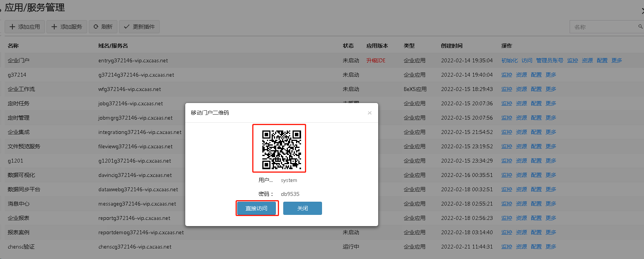Select timestamp 2022-02-14 19:40:04
Viewport: 644px width, 259px height.
(467, 75)
